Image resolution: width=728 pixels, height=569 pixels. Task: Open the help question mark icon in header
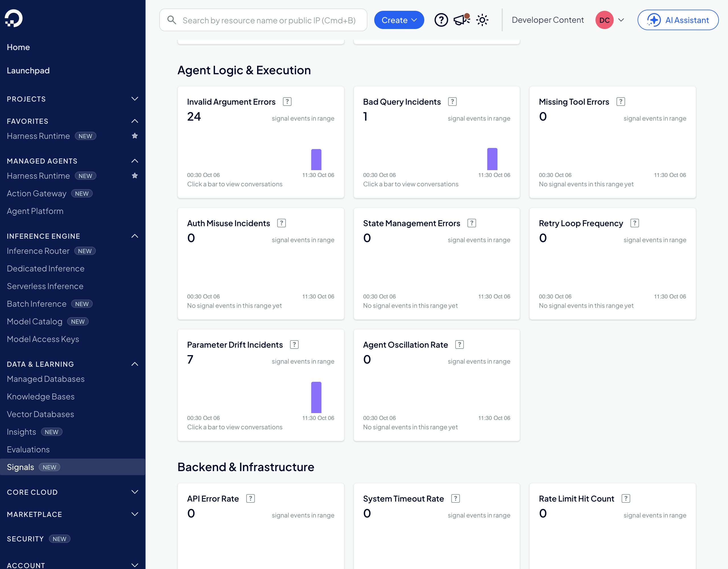coord(441,20)
